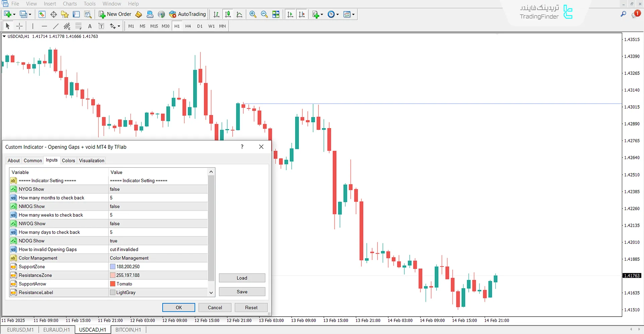Open the Indicators list dropdown arrow
The image size is (644, 334).
coord(353,14)
